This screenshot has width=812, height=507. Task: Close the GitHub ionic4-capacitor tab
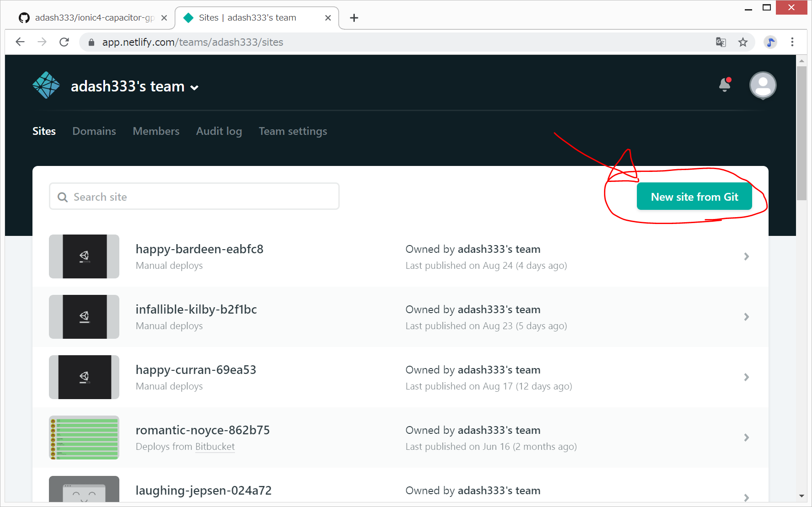(164, 18)
